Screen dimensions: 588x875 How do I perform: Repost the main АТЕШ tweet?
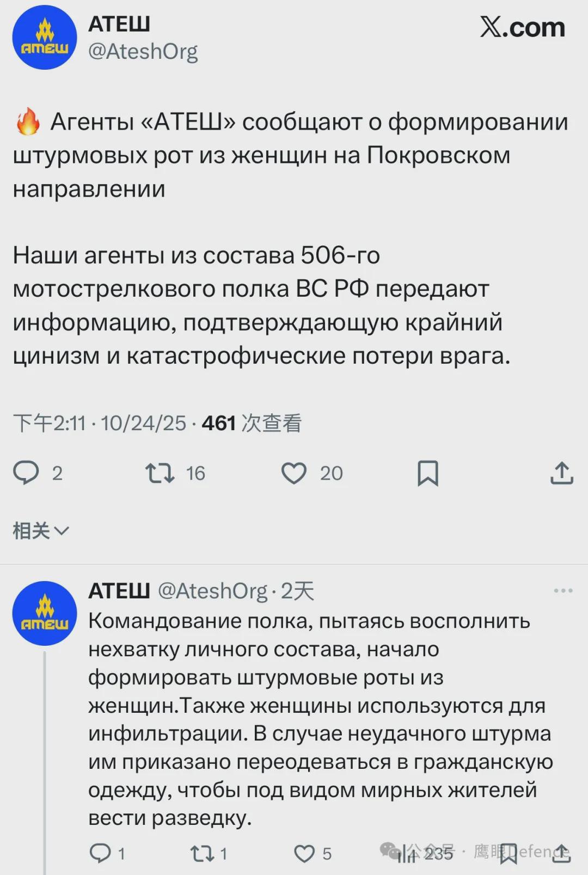(160, 473)
